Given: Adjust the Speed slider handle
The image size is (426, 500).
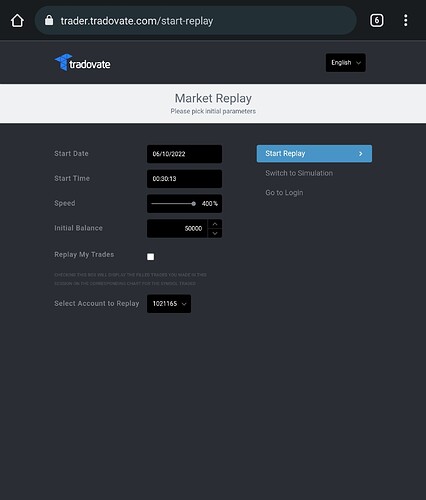Looking at the screenshot, I should pyautogui.click(x=194, y=204).
